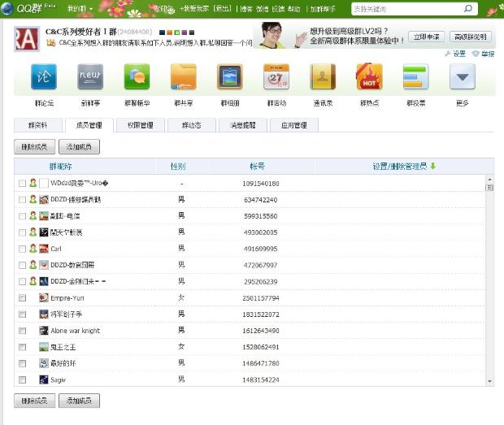Open the 群热点 HOT flame icon
The image size is (504, 425).
pos(369,76)
